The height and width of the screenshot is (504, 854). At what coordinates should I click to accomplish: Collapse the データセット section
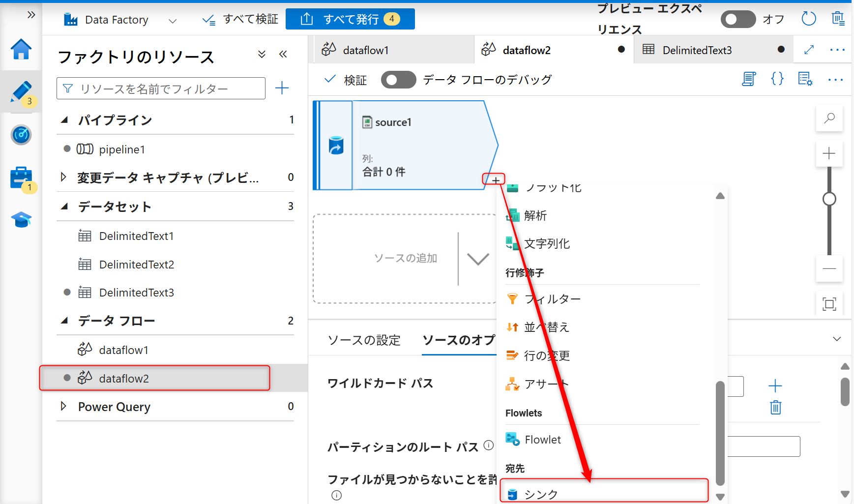pos(64,207)
